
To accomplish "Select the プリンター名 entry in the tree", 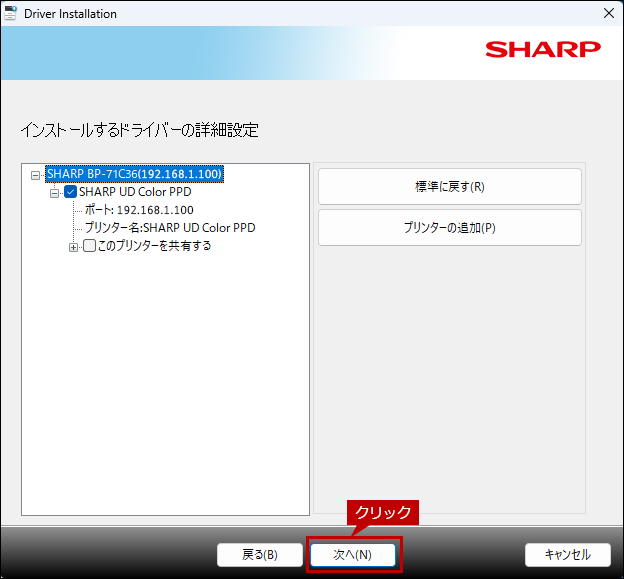I will 169,228.
